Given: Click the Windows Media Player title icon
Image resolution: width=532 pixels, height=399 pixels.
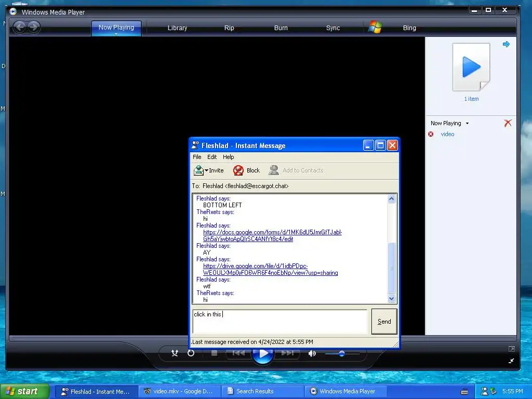Looking at the screenshot, I should click(13, 11).
